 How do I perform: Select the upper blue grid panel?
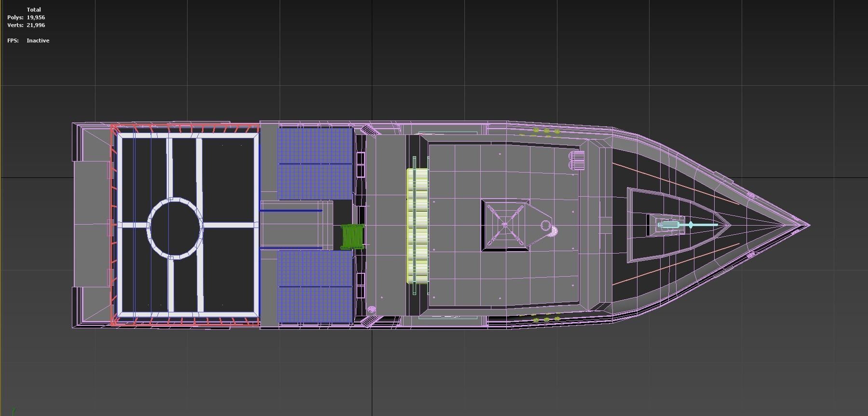pos(315,163)
